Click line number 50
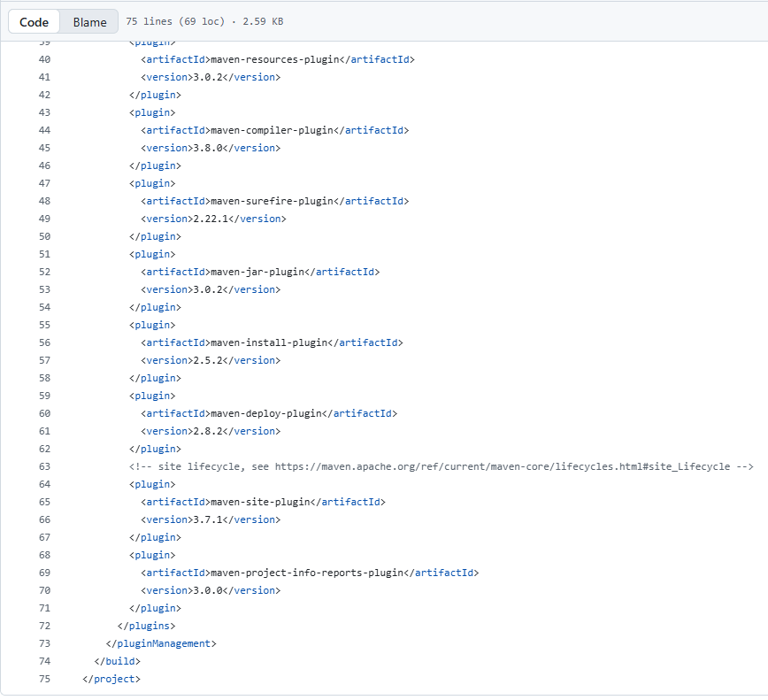The width and height of the screenshot is (768, 700). pyautogui.click(x=44, y=236)
